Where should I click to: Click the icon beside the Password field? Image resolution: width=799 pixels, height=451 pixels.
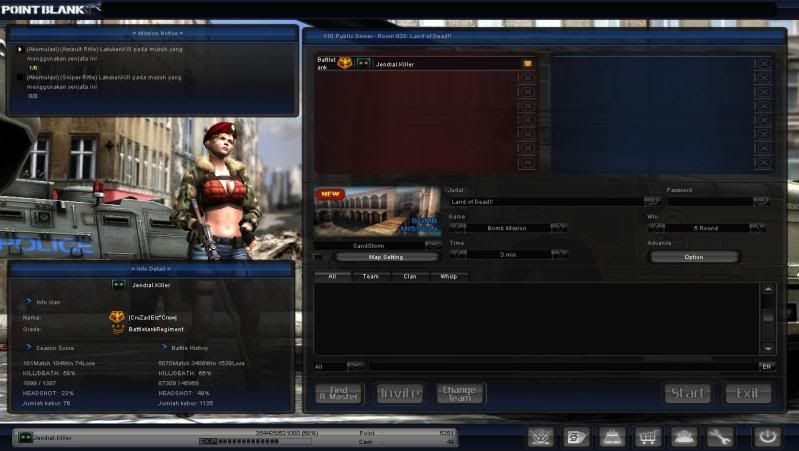(x=761, y=201)
